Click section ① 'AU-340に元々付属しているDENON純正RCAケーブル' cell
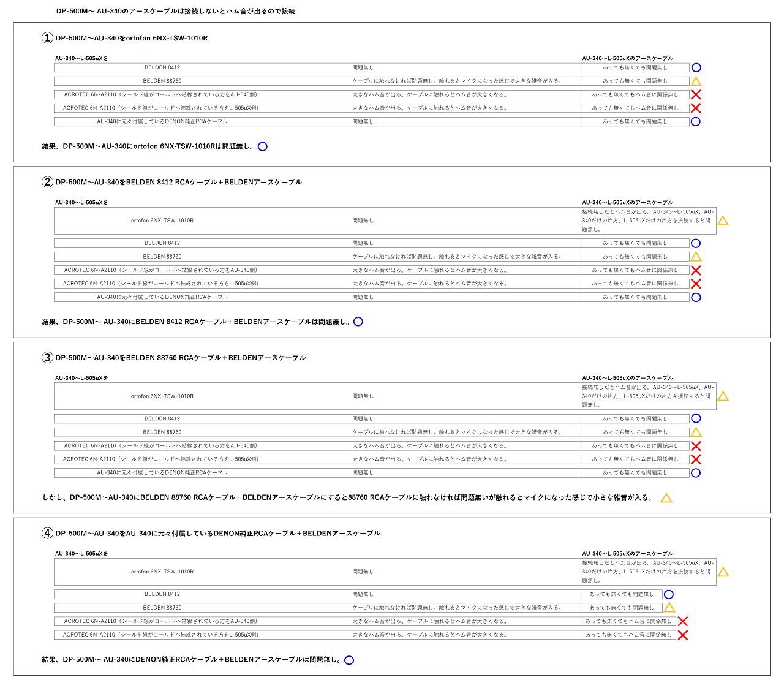The width and height of the screenshot is (784, 680). coord(162,121)
